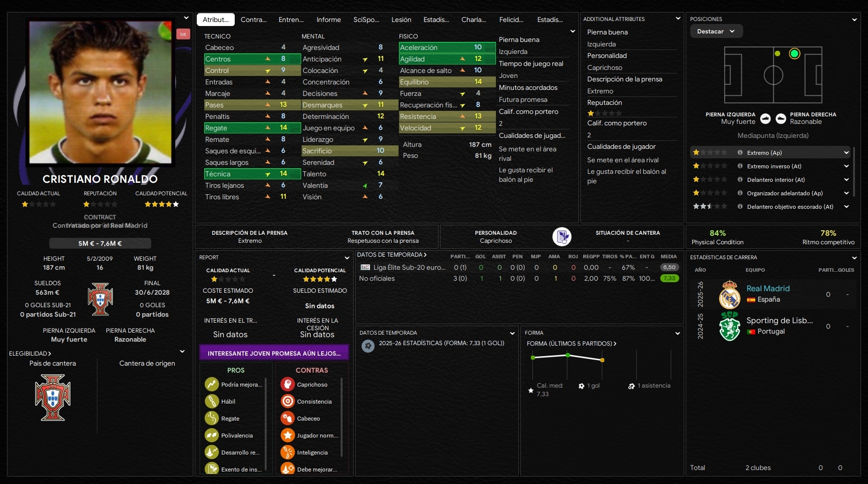Select the Charla... tab

pos(473,19)
